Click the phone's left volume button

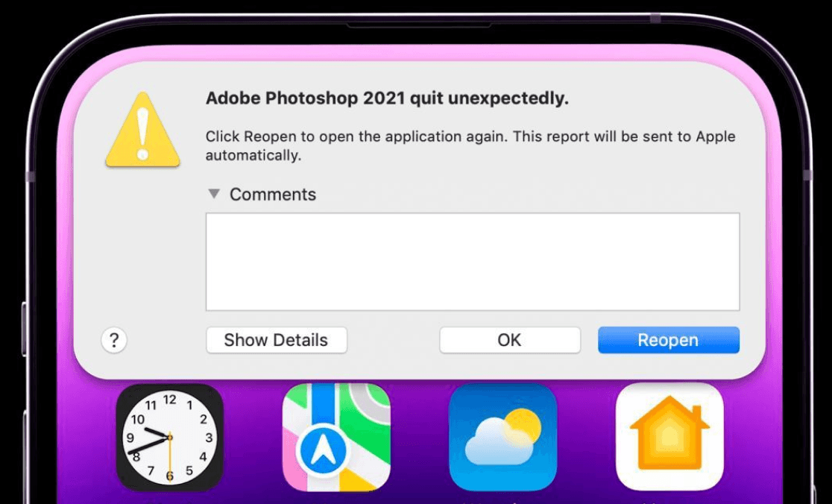coord(25,328)
